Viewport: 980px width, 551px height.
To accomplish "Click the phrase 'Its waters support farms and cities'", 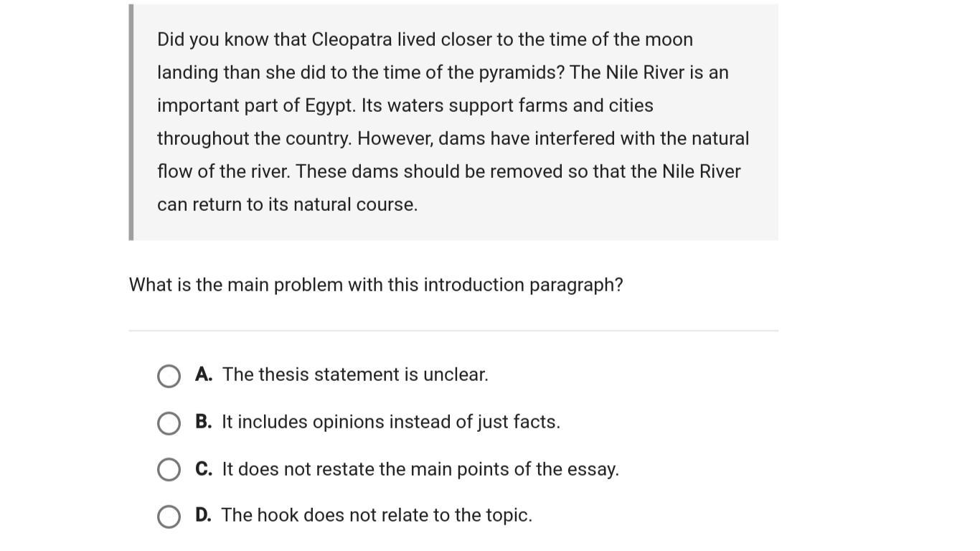I will coord(507,105).
